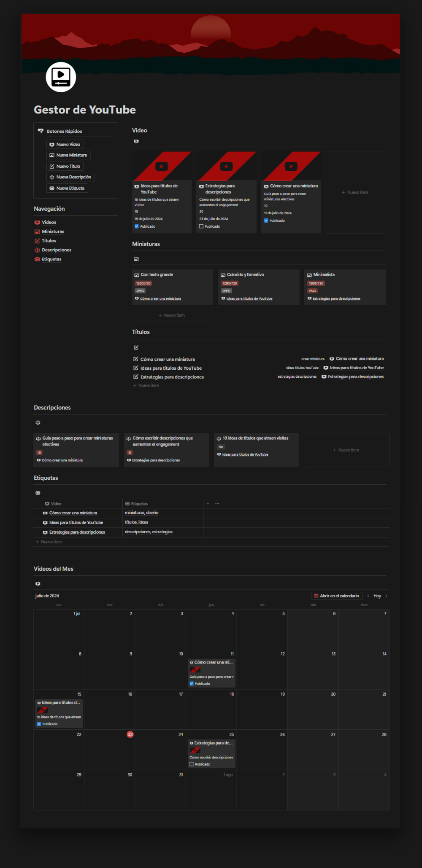The width and height of the screenshot is (422, 868).
Task: Click the Botones Rápidos cursor icon
Action: [41, 131]
